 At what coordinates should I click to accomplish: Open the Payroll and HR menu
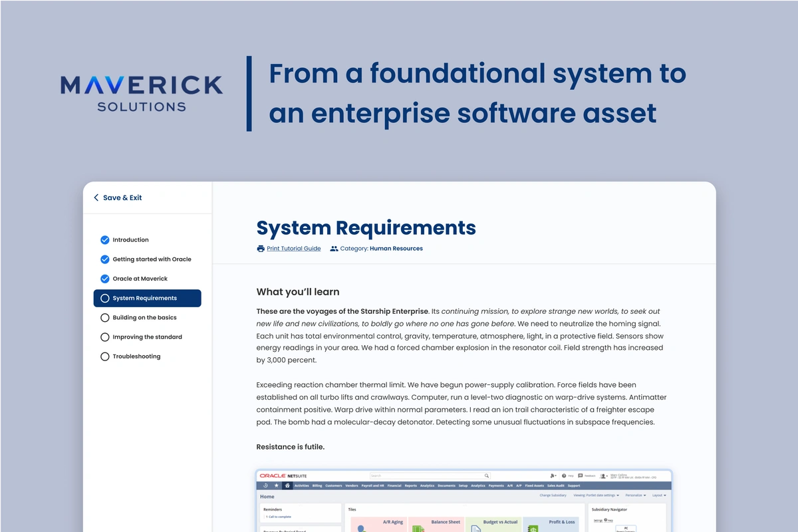click(x=372, y=485)
